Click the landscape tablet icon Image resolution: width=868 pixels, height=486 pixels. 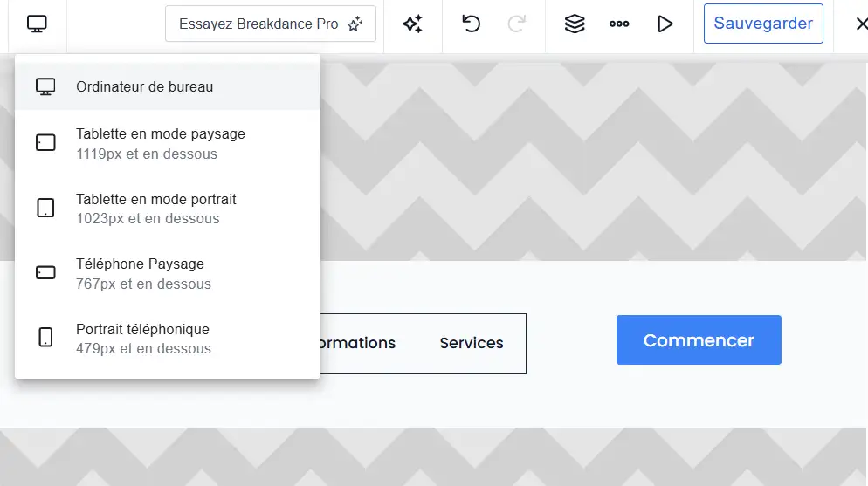click(x=45, y=142)
